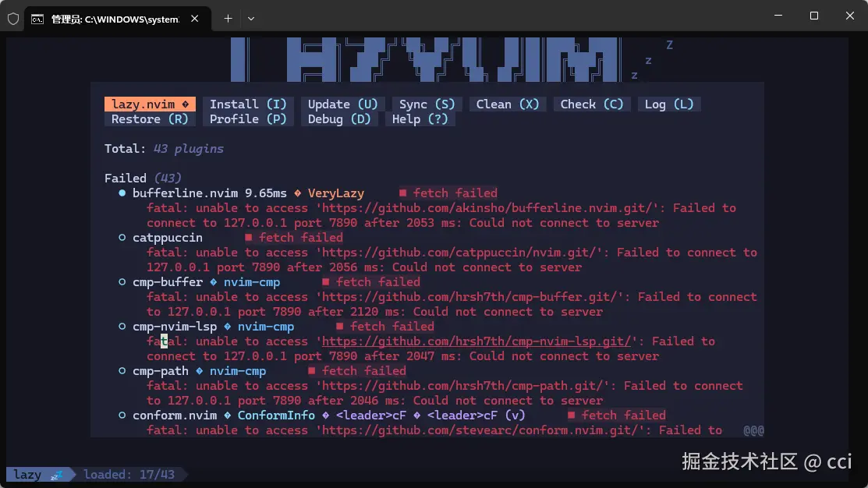This screenshot has height=488, width=868.
Task: Click the loaded: 17/43 statusline text
Action: coord(129,474)
